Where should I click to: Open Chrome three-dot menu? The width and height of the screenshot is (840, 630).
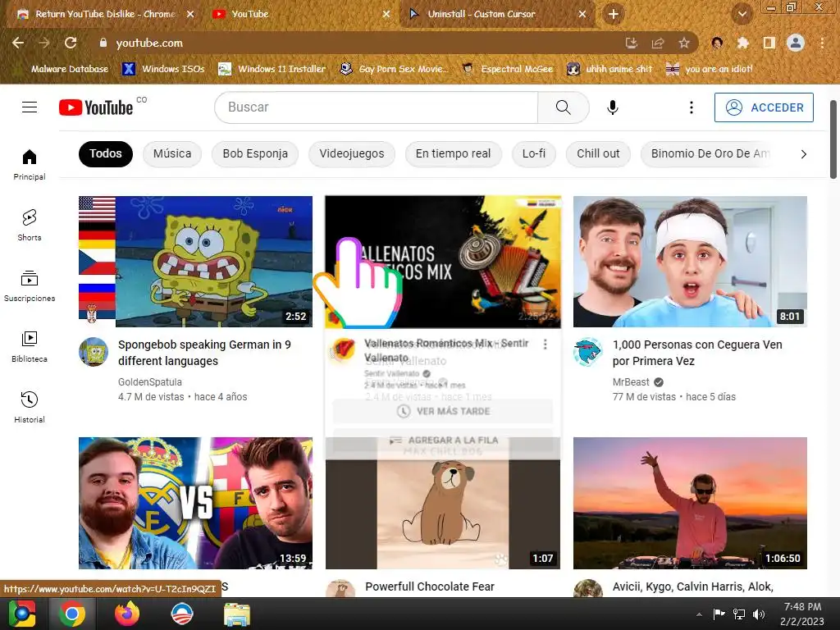coord(822,43)
